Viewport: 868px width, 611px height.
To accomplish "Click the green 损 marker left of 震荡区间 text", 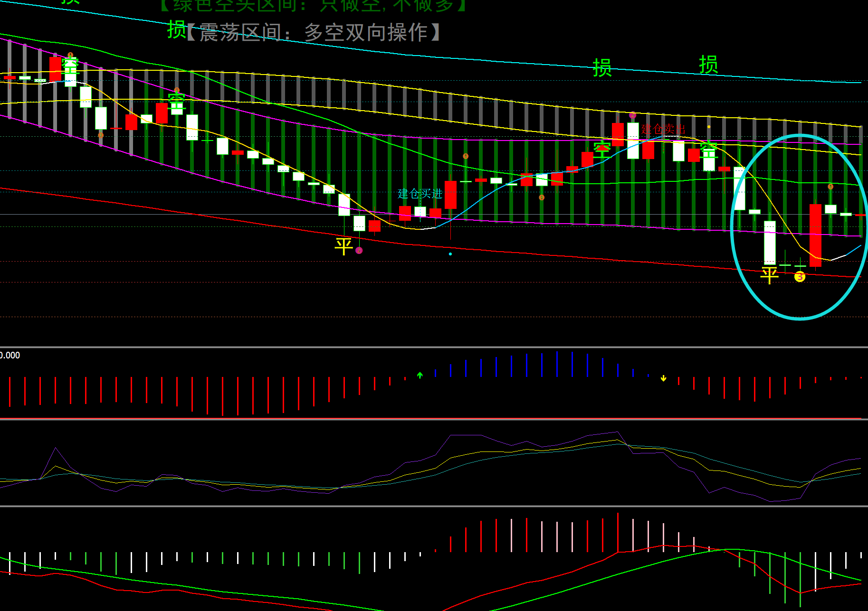I will pyautogui.click(x=176, y=30).
